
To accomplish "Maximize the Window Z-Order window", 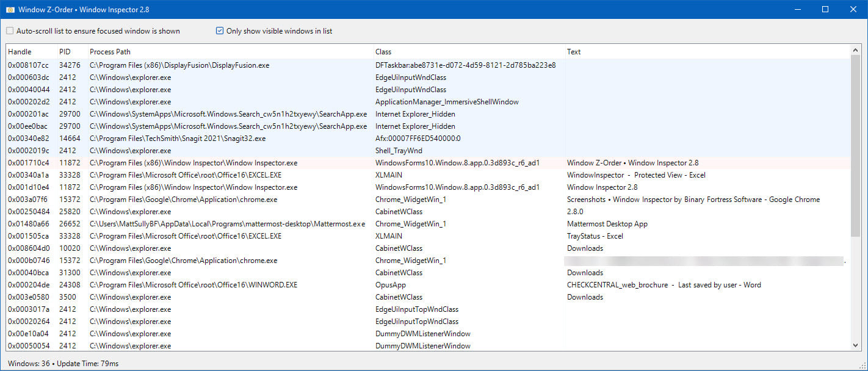I will pos(825,9).
